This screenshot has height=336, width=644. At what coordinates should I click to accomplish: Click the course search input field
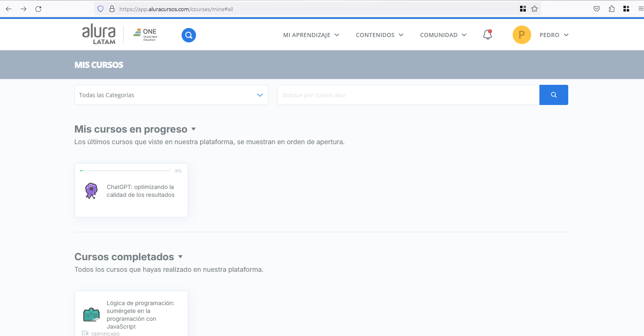pos(408,95)
